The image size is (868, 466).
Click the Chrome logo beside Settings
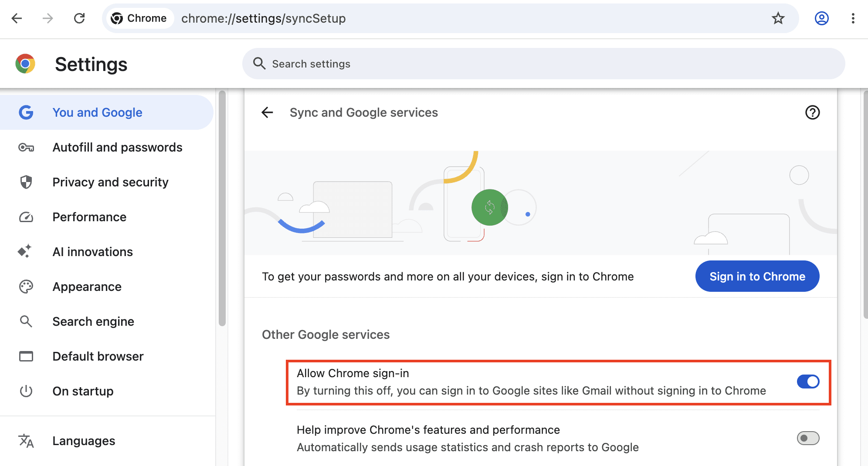(x=25, y=64)
